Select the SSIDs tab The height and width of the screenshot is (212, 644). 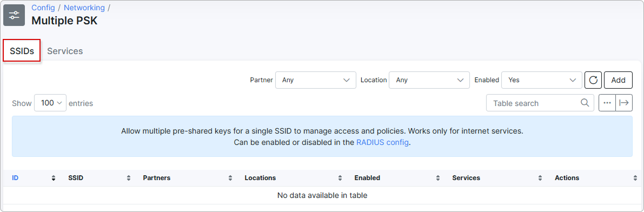click(22, 51)
